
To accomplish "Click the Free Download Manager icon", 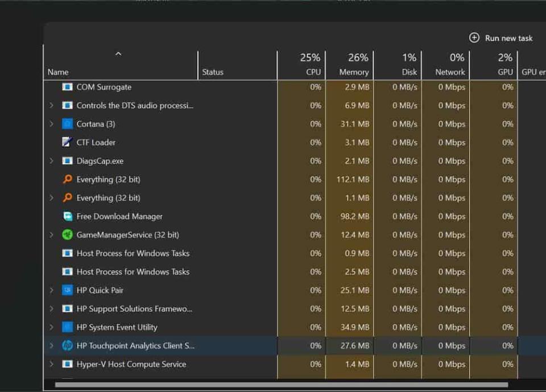I will (x=67, y=216).
